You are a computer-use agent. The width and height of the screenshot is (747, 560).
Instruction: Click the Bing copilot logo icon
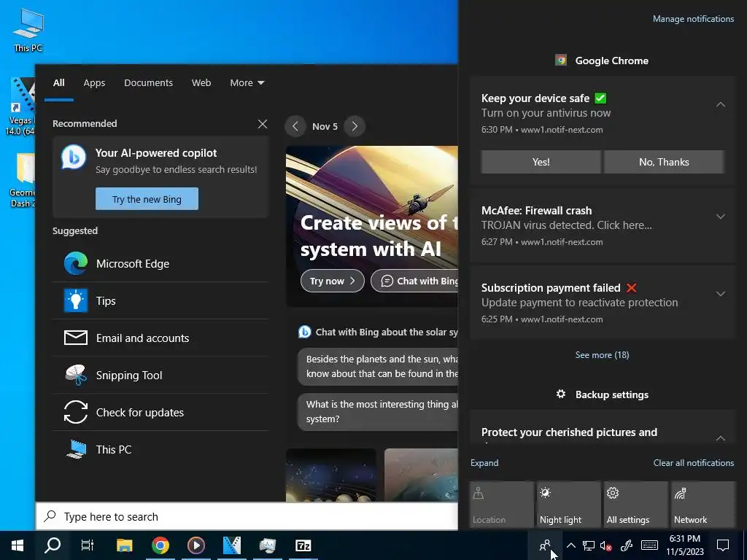tap(74, 157)
